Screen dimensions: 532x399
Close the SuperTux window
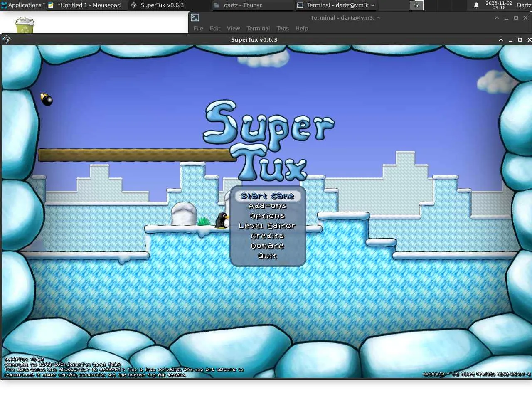coord(529,40)
